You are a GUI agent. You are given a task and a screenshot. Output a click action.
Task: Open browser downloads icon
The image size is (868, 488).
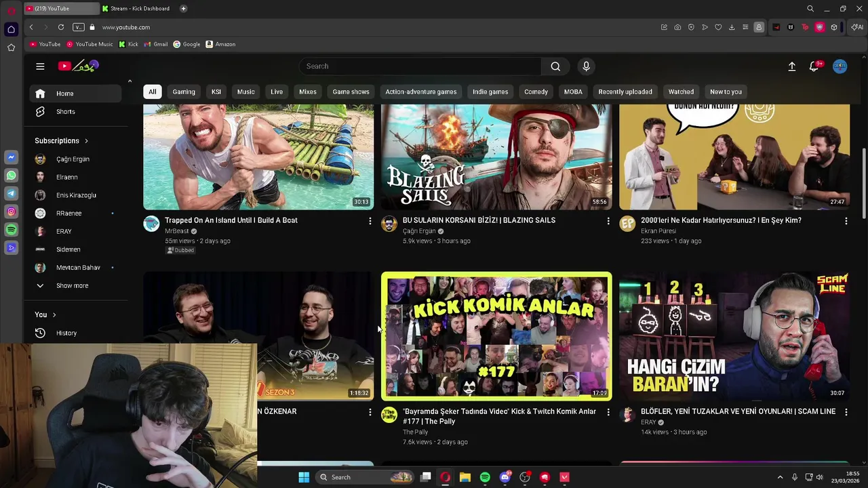[x=732, y=27]
